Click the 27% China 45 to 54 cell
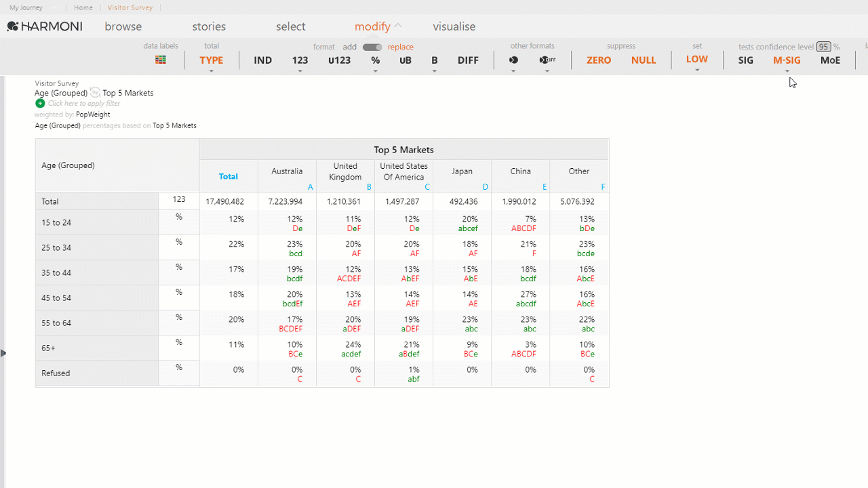The width and height of the screenshot is (868, 488). pos(520,298)
